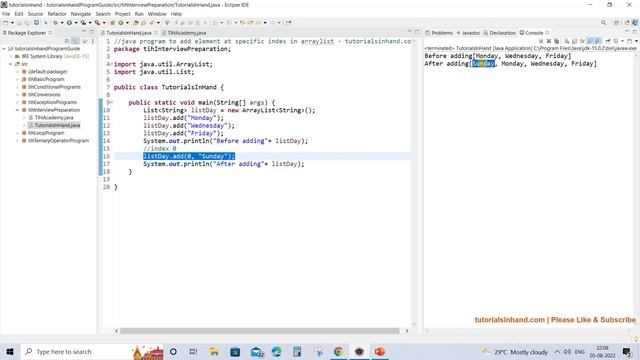640x360 pixels.
Task: Open the Refactor menu
Action: (57, 14)
